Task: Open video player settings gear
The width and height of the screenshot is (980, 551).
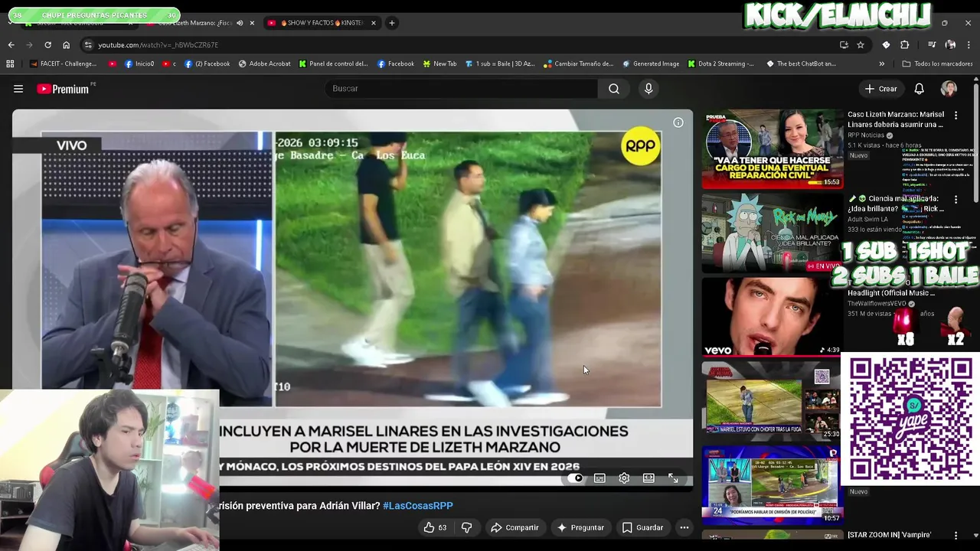Action: [624, 478]
